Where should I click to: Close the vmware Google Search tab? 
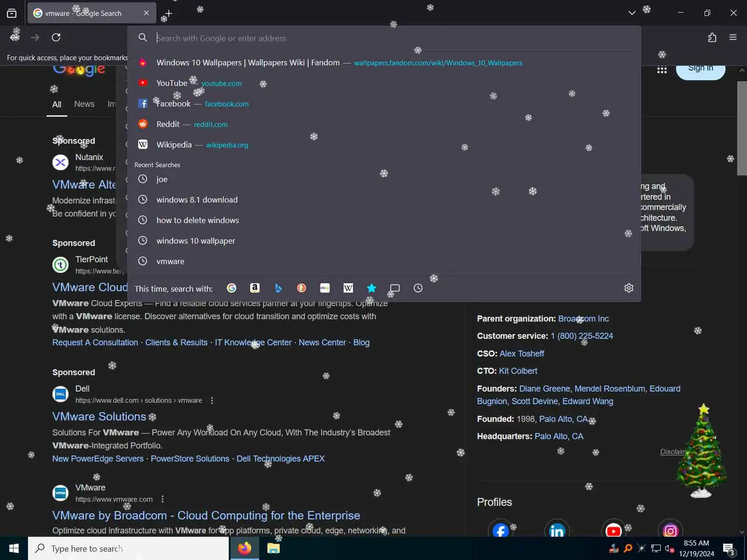point(147,13)
